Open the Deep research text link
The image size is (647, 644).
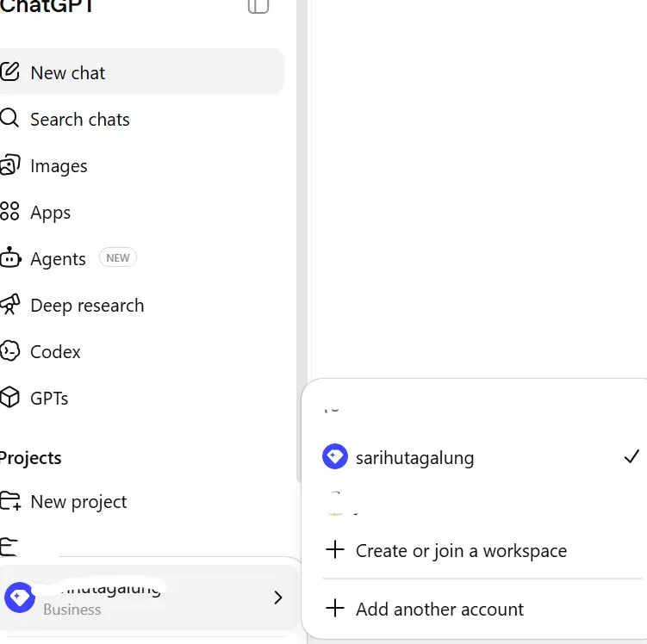[x=87, y=306]
